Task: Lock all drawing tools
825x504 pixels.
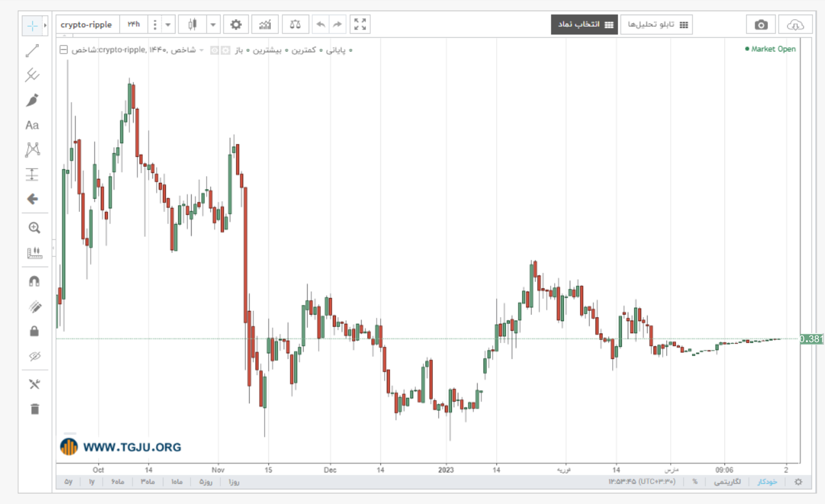Action: (x=34, y=331)
